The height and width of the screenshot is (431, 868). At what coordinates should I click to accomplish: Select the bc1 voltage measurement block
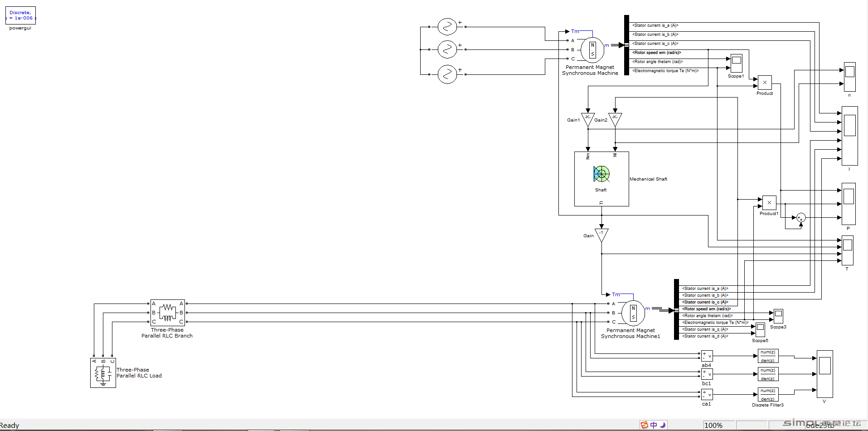click(707, 374)
